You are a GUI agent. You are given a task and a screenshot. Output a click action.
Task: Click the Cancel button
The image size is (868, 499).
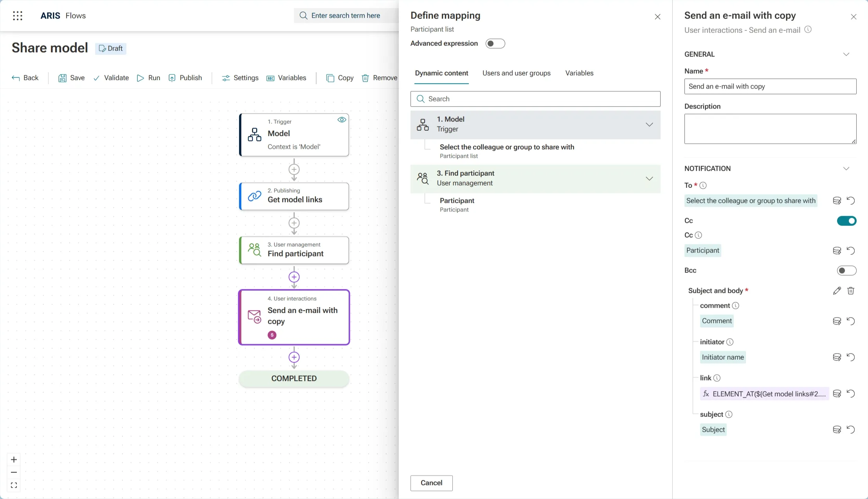[x=431, y=483]
